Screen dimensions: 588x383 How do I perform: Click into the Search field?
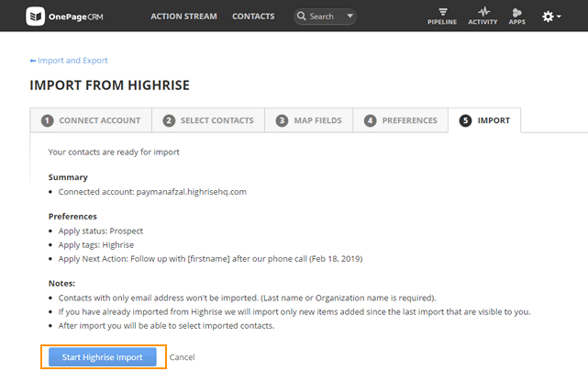coord(325,17)
